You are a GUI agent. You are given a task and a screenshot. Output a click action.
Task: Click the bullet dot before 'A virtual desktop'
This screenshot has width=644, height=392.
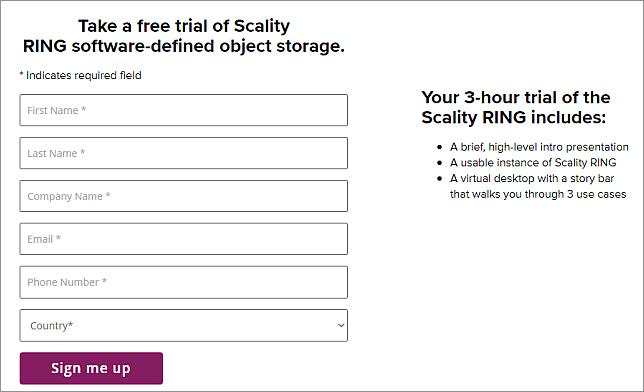440,179
